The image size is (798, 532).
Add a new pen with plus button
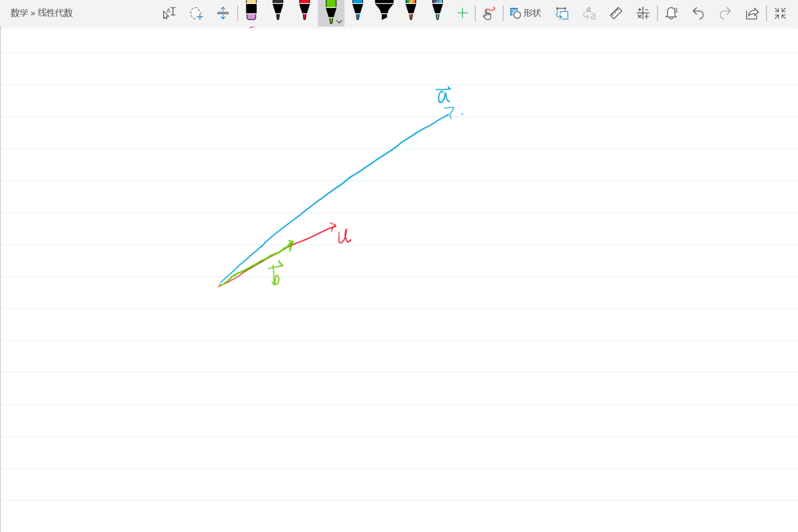pos(462,13)
